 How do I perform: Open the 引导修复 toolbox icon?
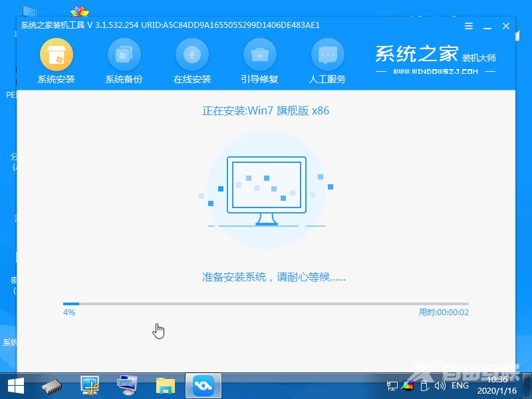[x=260, y=55]
